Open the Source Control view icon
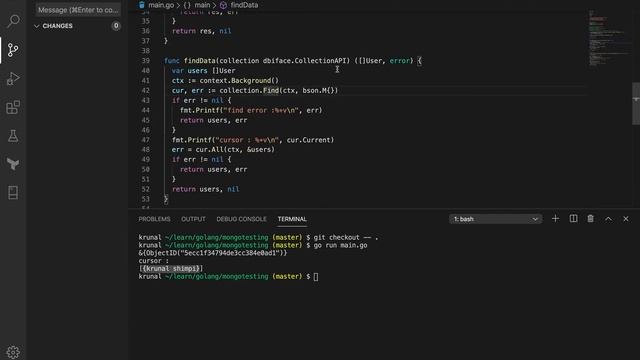Viewport: 640px width, 360px height. tap(13, 50)
